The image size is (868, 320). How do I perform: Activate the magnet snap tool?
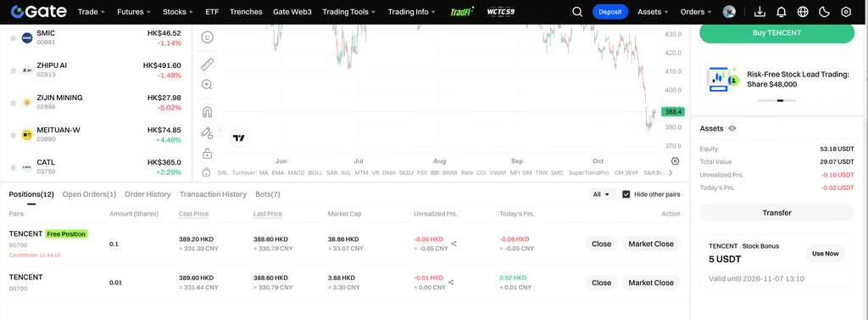coord(207,112)
